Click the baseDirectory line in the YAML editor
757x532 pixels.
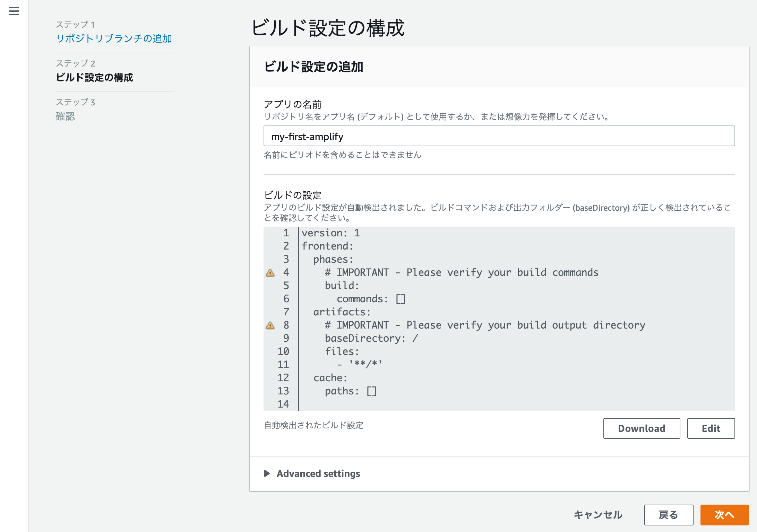[x=371, y=338]
